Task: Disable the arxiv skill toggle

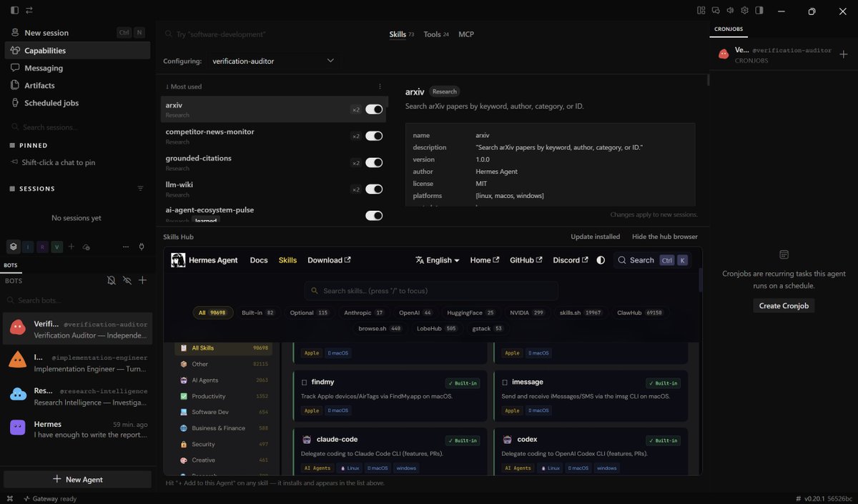Action: 374,109
